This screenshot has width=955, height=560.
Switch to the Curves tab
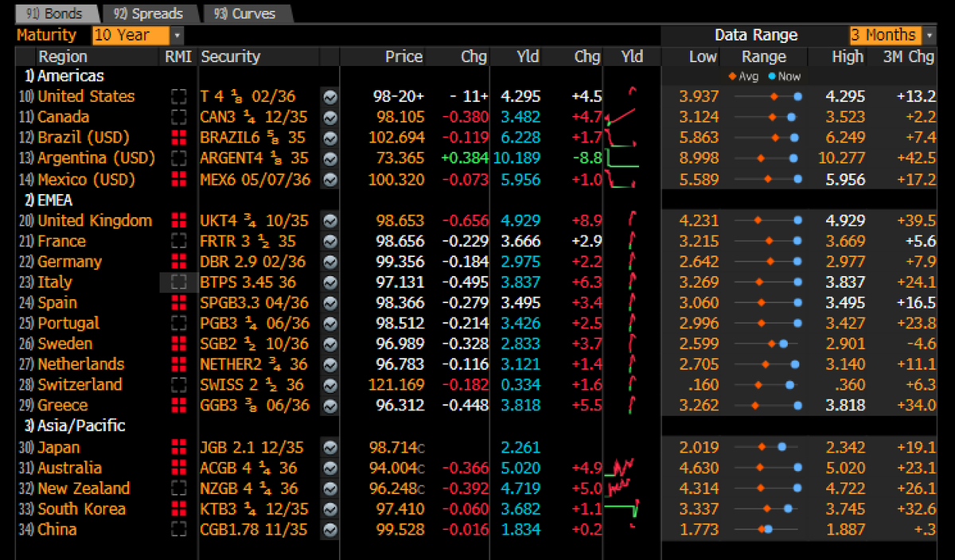tap(246, 14)
